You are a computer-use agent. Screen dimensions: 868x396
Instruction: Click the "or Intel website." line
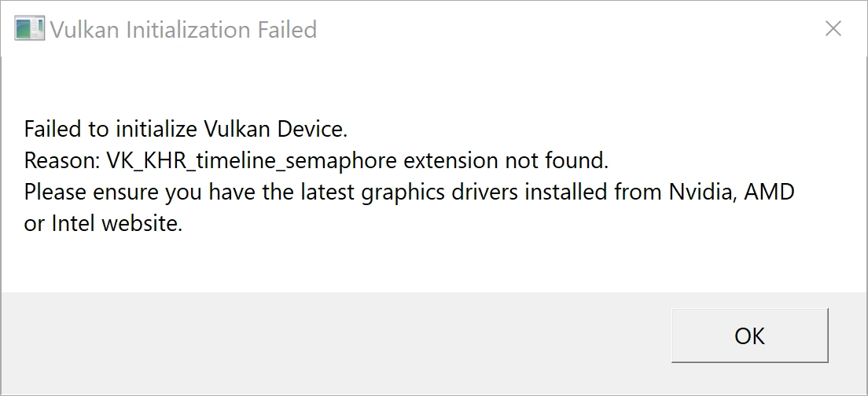[103, 224]
